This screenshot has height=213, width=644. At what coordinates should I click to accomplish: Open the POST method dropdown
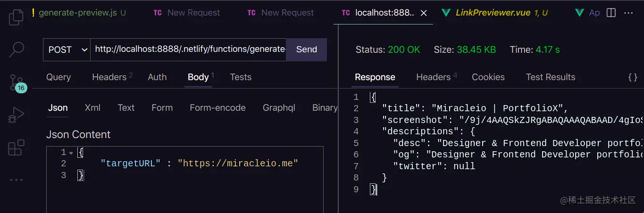67,49
